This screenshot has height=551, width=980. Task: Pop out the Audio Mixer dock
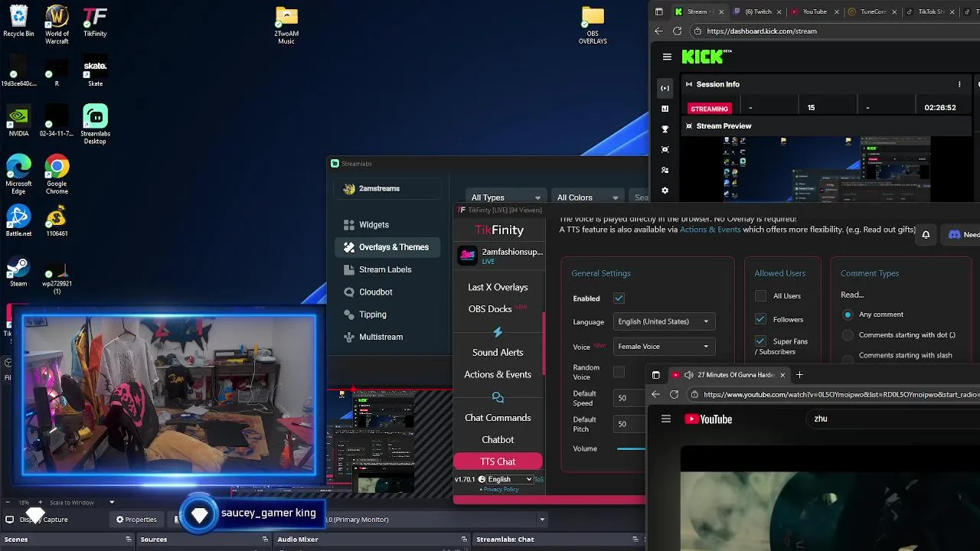coord(464,540)
